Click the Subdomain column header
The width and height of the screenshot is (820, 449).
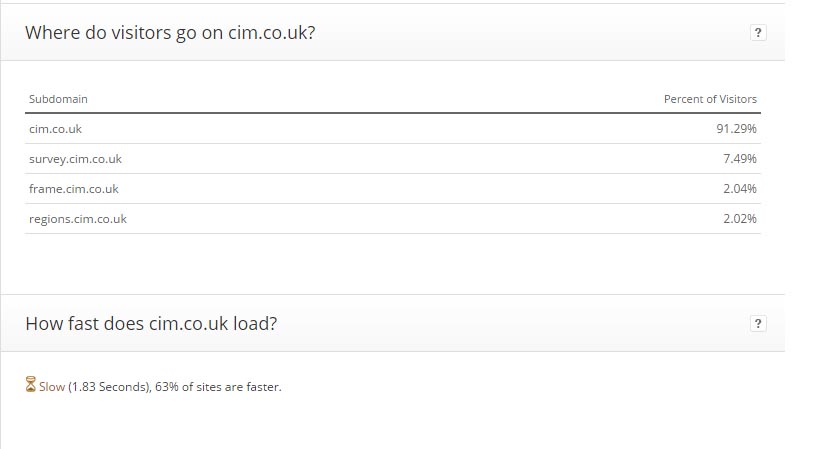58,99
